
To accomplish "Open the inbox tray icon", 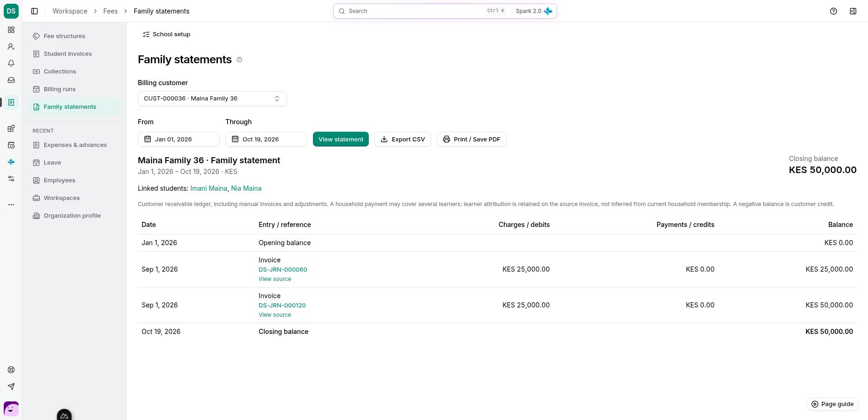I will tap(11, 80).
